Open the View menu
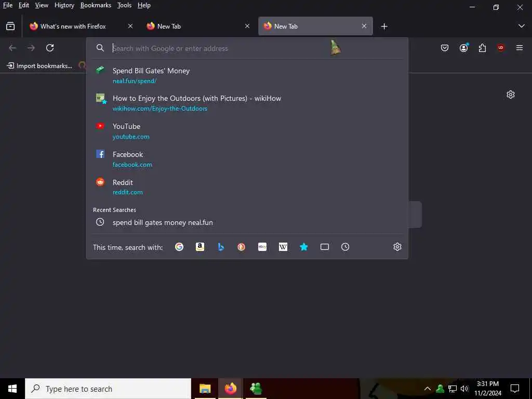The image size is (532, 399). (x=42, y=5)
